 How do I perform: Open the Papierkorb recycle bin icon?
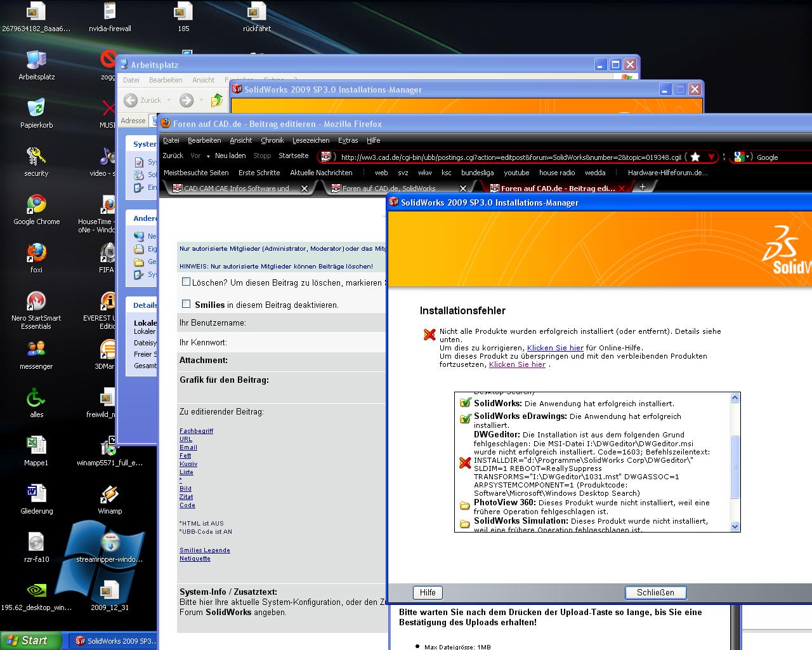point(36,109)
